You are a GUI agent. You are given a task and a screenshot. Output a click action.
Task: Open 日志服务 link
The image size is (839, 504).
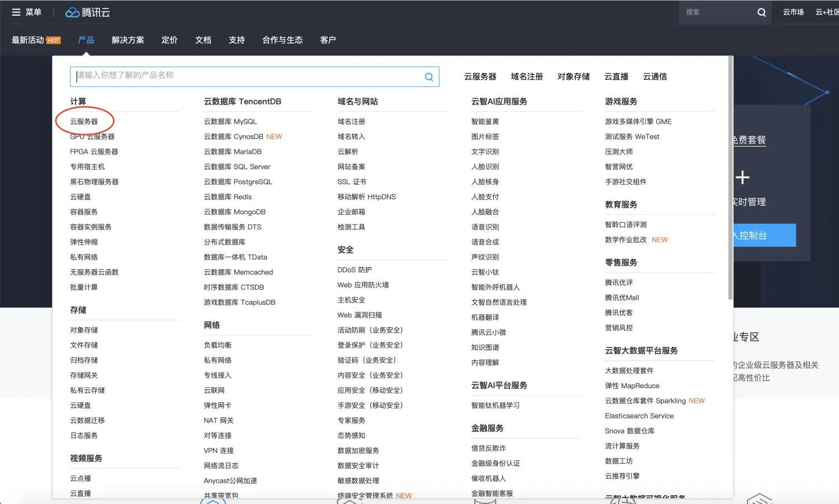[x=84, y=436]
